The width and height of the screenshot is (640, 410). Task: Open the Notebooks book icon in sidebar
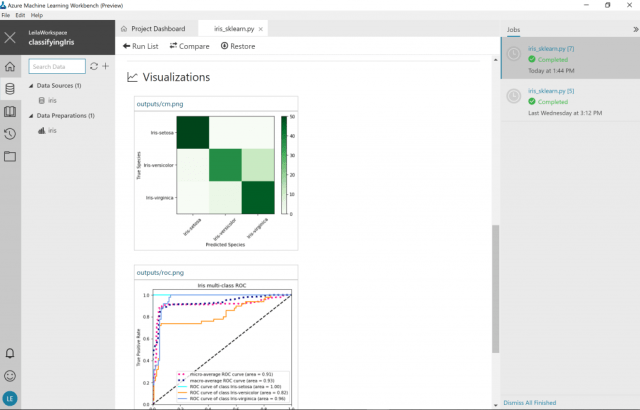[x=10, y=111]
